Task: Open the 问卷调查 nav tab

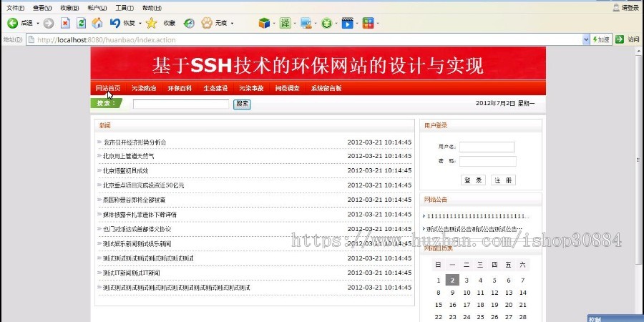Action: click(288, 88)
